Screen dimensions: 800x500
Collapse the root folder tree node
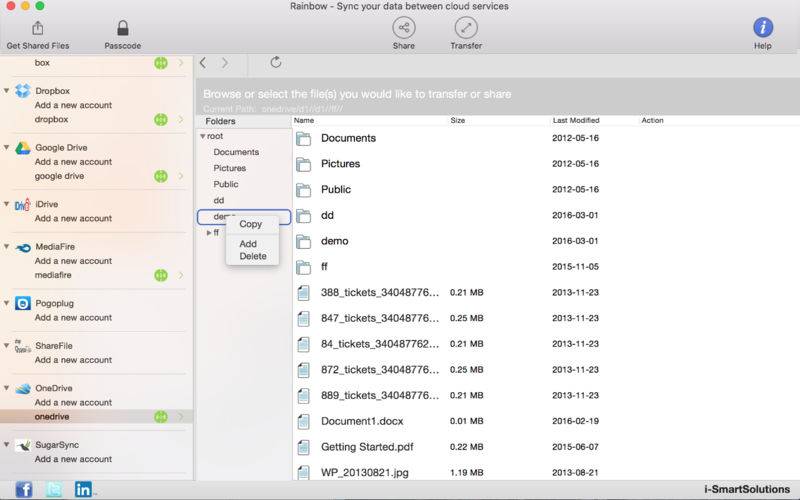203,136
